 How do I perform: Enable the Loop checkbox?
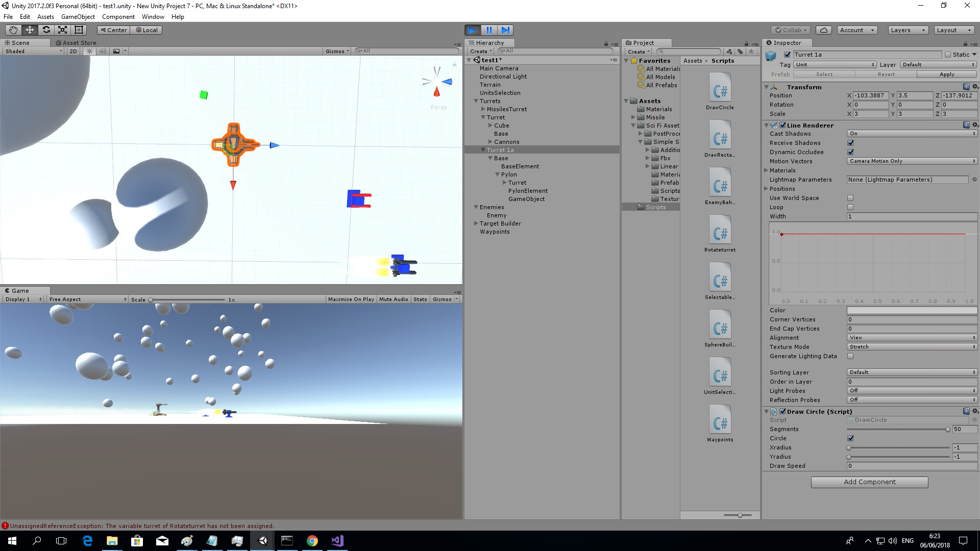point(850,207)
